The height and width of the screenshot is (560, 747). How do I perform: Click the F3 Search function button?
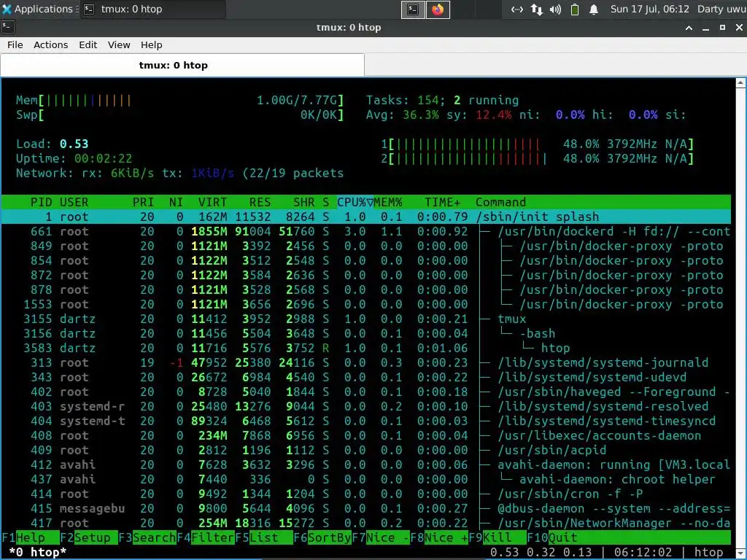[147, 537]
